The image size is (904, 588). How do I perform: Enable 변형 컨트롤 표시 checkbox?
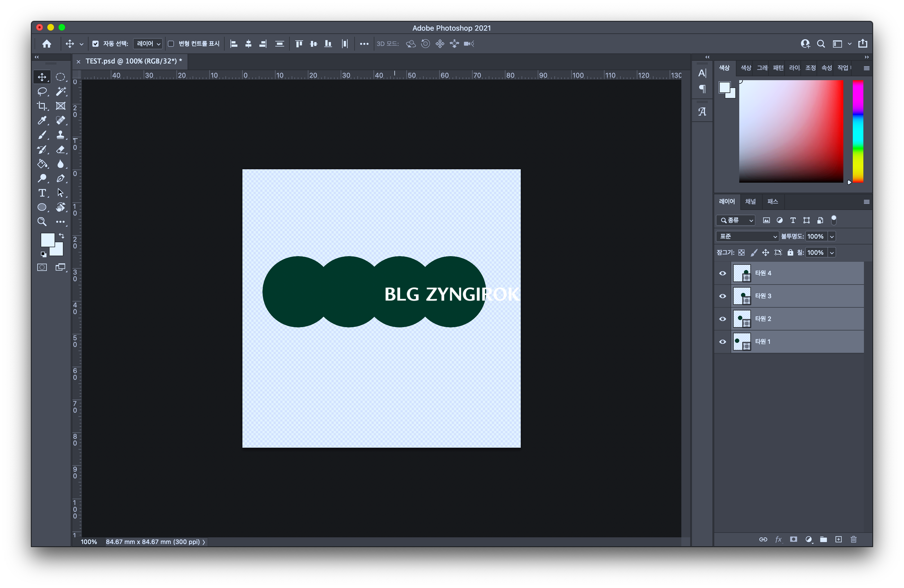click(x=171, y=44)
